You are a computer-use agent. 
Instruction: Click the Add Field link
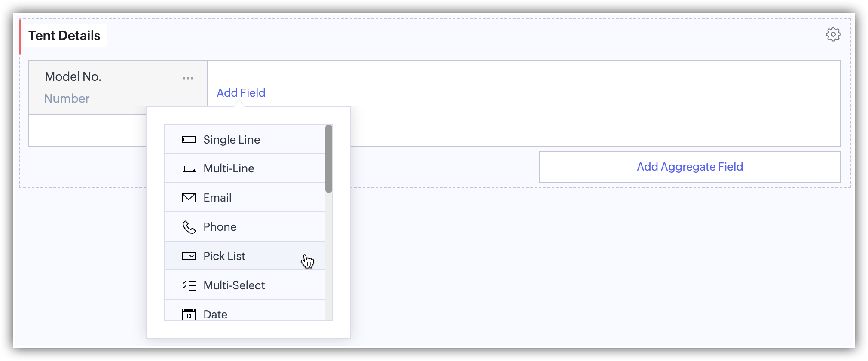point(241,93)
